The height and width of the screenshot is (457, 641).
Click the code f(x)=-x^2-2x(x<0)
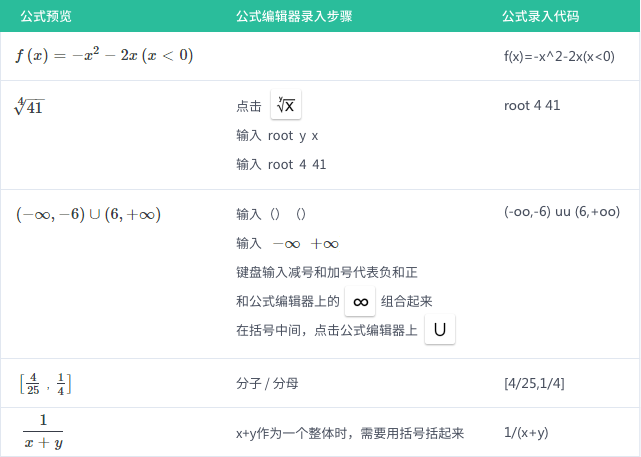pos(559,56)
